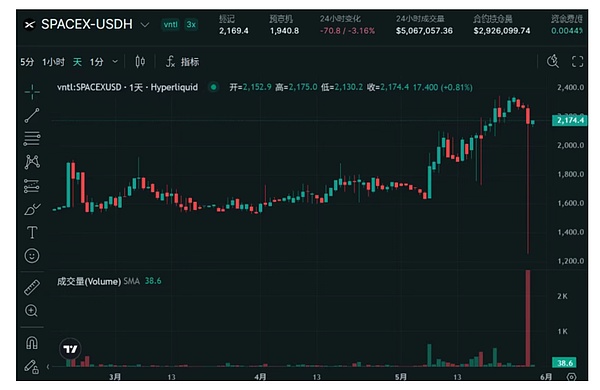Expand the SPACEX-USDH pair dropdown
Viewport: 600px width, 390px height.
145,25
